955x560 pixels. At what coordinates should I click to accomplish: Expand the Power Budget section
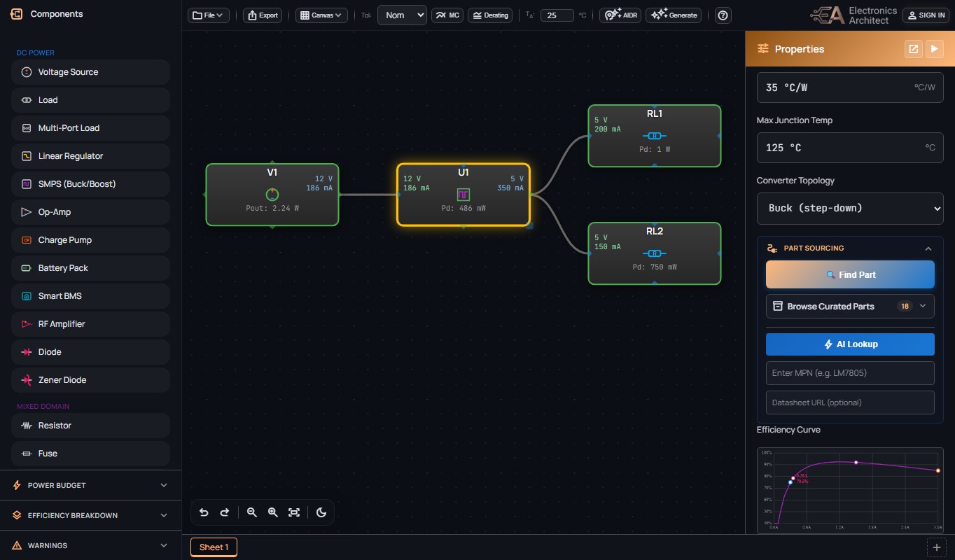click(90, 485)
